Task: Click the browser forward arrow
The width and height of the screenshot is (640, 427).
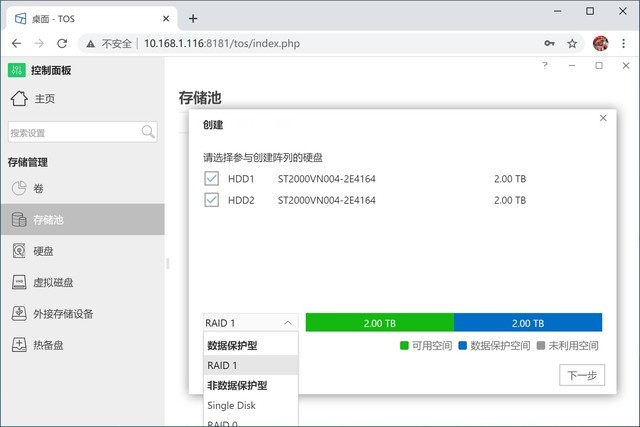Action: tap(39, 43)
